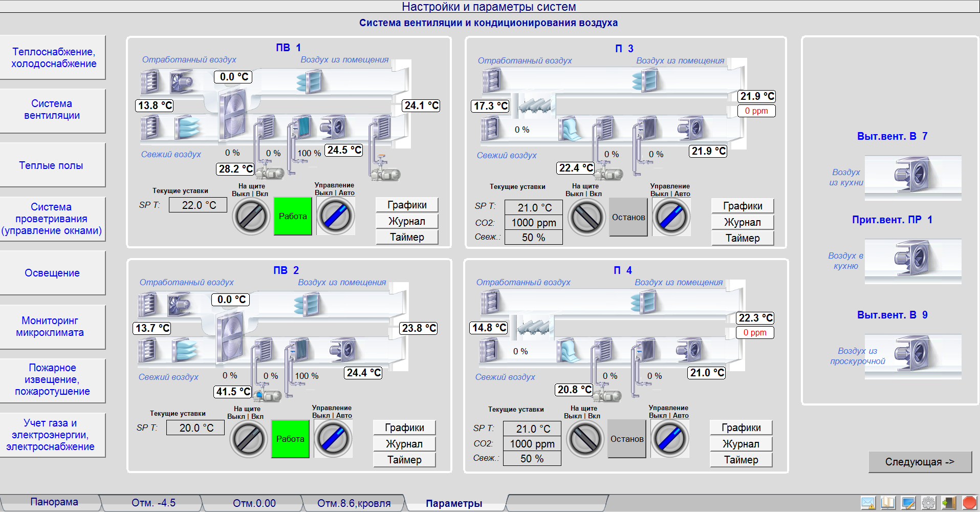The width and height of the screenshot is (980, 512).
Task: Click the exit door icon
Action: (x=949, y=503)
